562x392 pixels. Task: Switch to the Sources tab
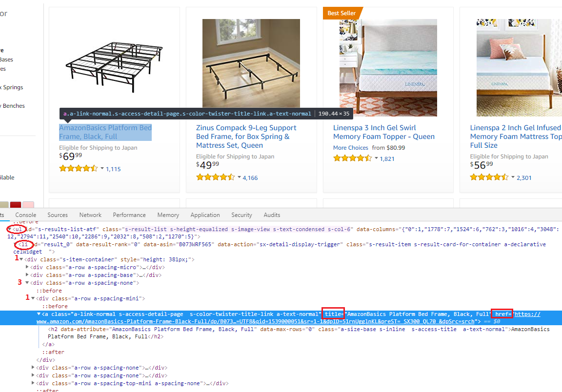coord(58,215)
